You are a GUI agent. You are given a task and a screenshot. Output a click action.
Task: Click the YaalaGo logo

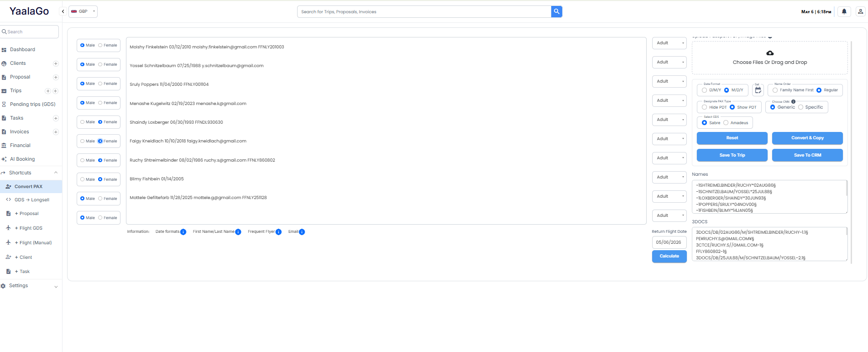pyautogui.click(x=29, y=11)
